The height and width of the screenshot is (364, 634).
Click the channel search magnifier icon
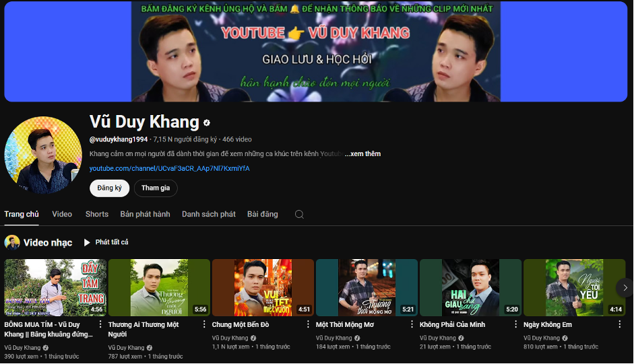[x=299, y=215]
